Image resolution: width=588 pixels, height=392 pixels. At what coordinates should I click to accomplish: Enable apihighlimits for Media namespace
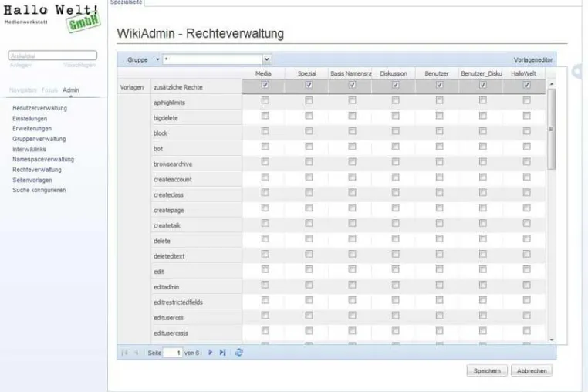(x=265, y=100)
